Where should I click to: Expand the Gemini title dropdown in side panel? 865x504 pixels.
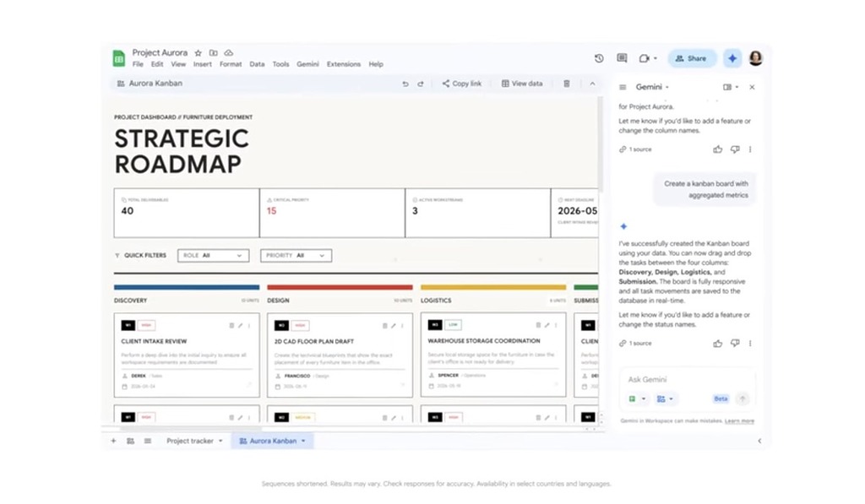[x=666, y=87]
